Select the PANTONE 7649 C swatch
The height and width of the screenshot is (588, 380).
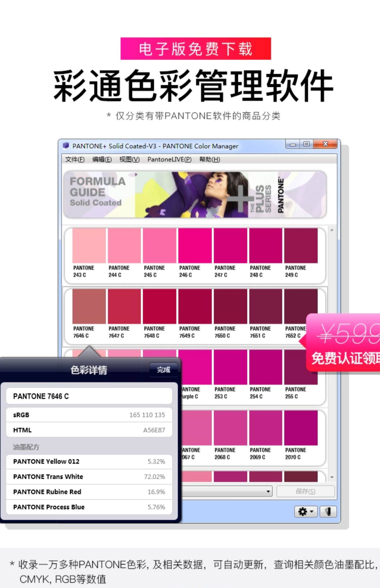(x=195, y=306)
